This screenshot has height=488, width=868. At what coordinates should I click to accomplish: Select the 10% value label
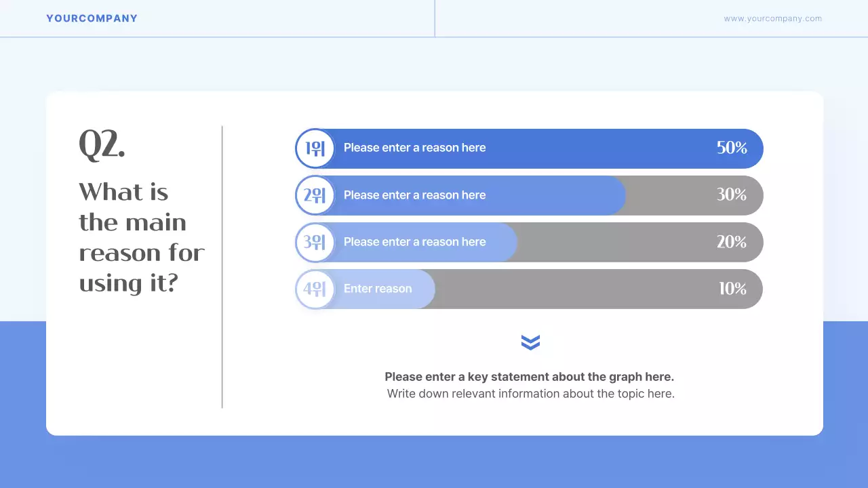tap(732, 289)
